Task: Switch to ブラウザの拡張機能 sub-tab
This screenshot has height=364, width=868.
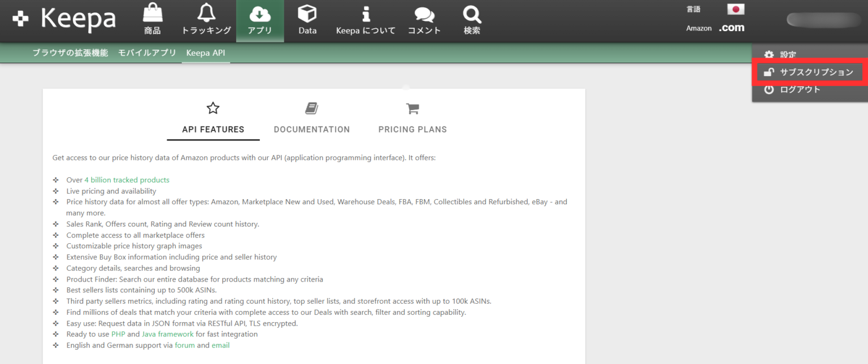Action: (70, 53)
